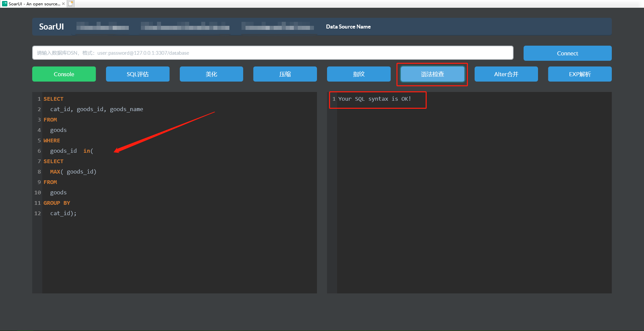Open first blurred navigation item after SoarUI
This screenshot has width=644, height=331.
102,26
